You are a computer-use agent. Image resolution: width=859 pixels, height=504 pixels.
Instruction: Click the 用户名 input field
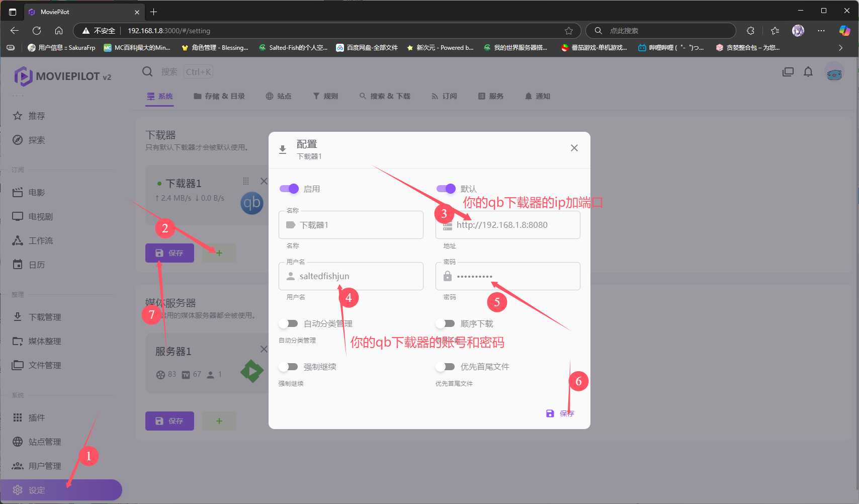tap(357, 276)
